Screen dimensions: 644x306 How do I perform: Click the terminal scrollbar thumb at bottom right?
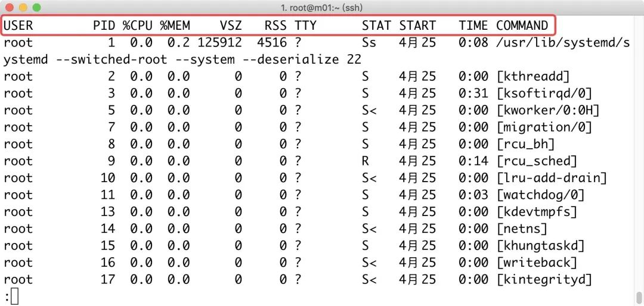tap(639, 296)
